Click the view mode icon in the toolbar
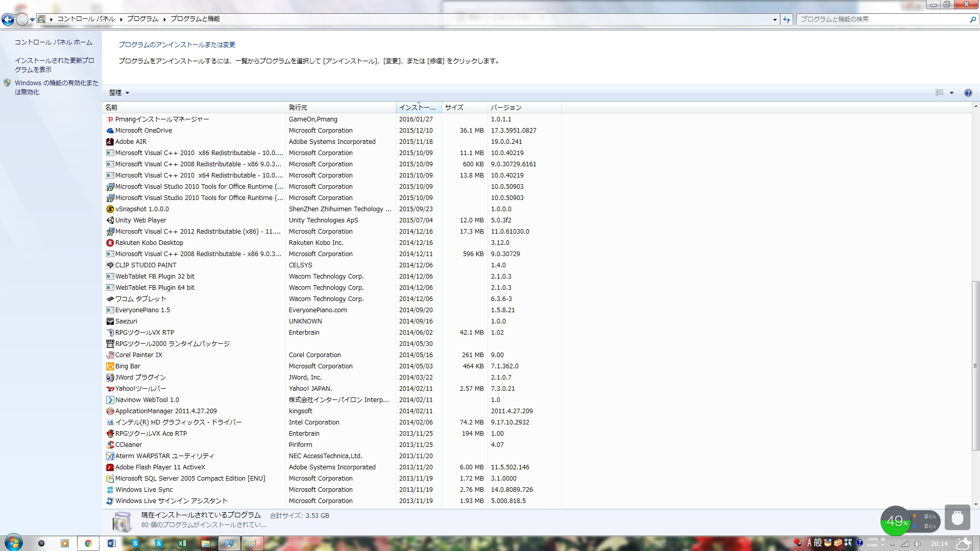The width and height of the screenshot is (980, 551). [x=939, y=93]
